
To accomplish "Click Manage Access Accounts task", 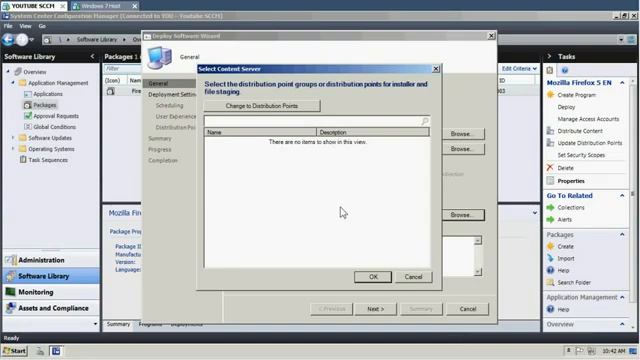I will tap(588, 119).
